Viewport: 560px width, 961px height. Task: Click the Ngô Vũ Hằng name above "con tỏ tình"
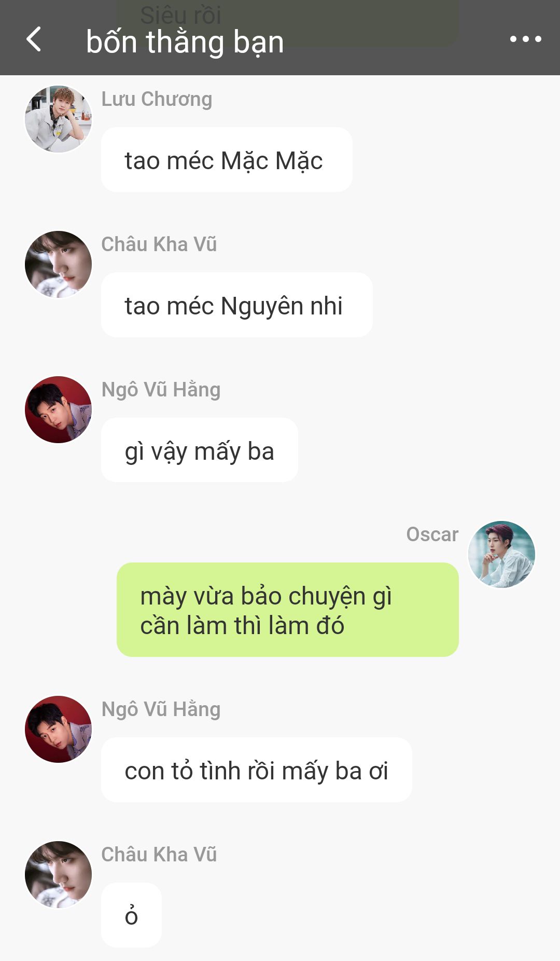161,709
